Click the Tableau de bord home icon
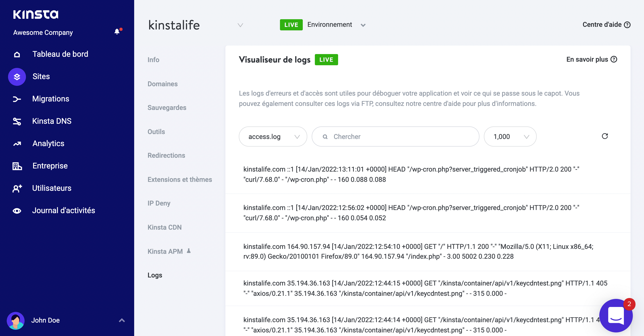This screenshot has width=644, height=336. coord(17,54)
